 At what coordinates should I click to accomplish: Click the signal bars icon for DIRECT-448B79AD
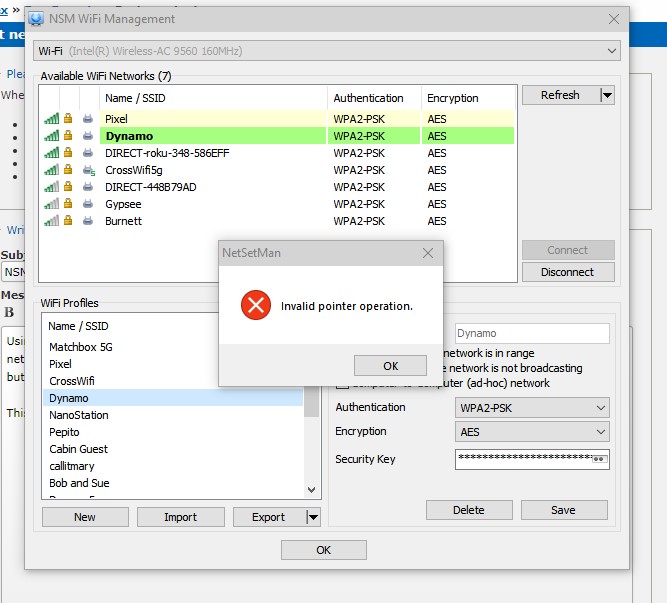click(51, 187)
